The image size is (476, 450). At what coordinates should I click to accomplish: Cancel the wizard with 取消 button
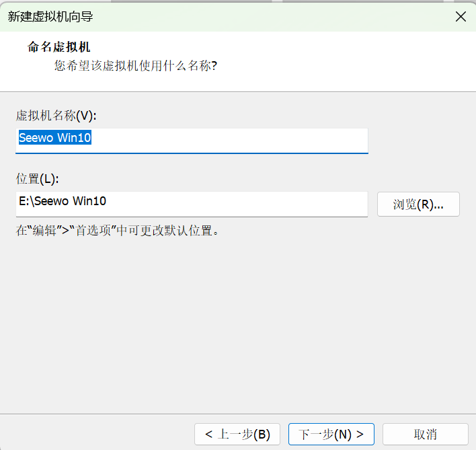pos(426,435)
